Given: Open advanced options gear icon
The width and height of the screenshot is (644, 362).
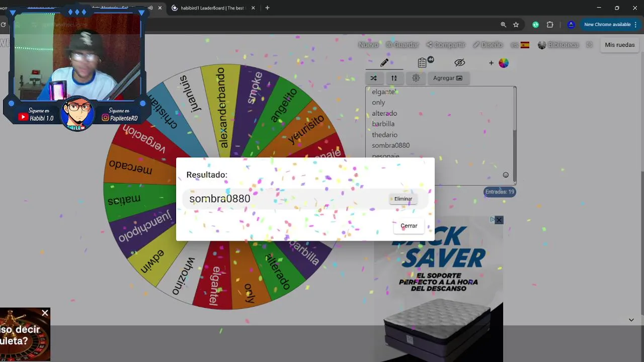Looking at the screenshot, I should (x=416, y=78).
